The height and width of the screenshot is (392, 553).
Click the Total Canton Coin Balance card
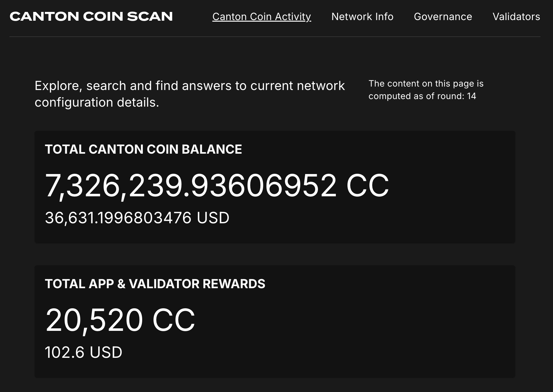click(276, 187)
